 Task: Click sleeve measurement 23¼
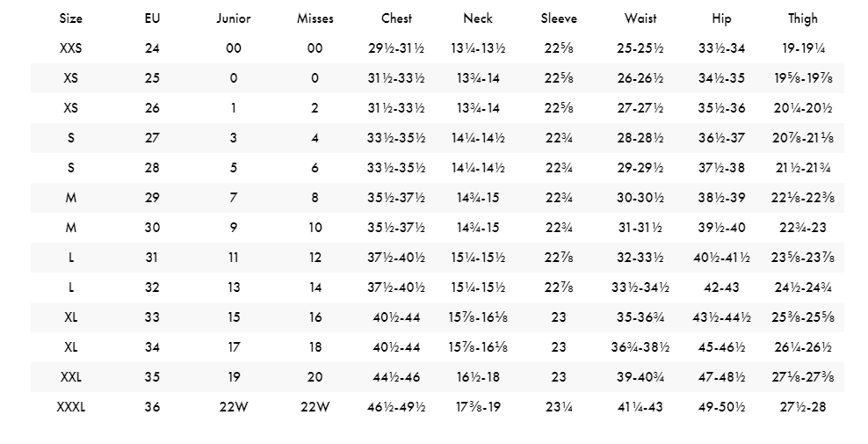click(x=559, y=407)
